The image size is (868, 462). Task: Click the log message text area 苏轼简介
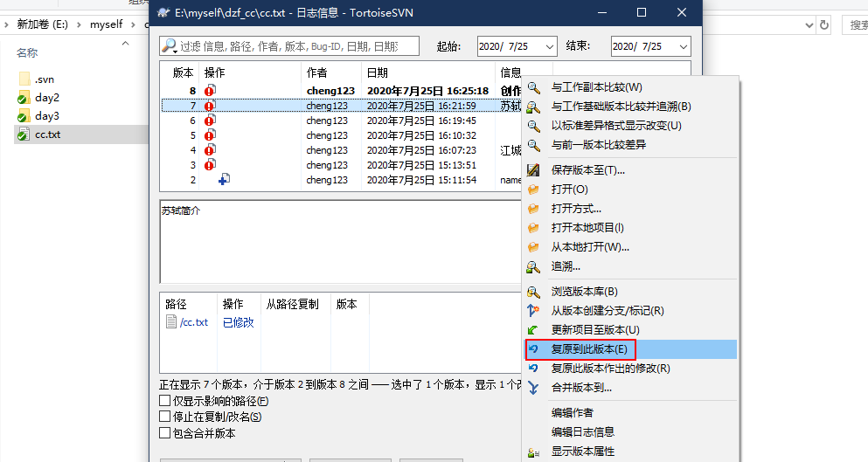[340, 242]
